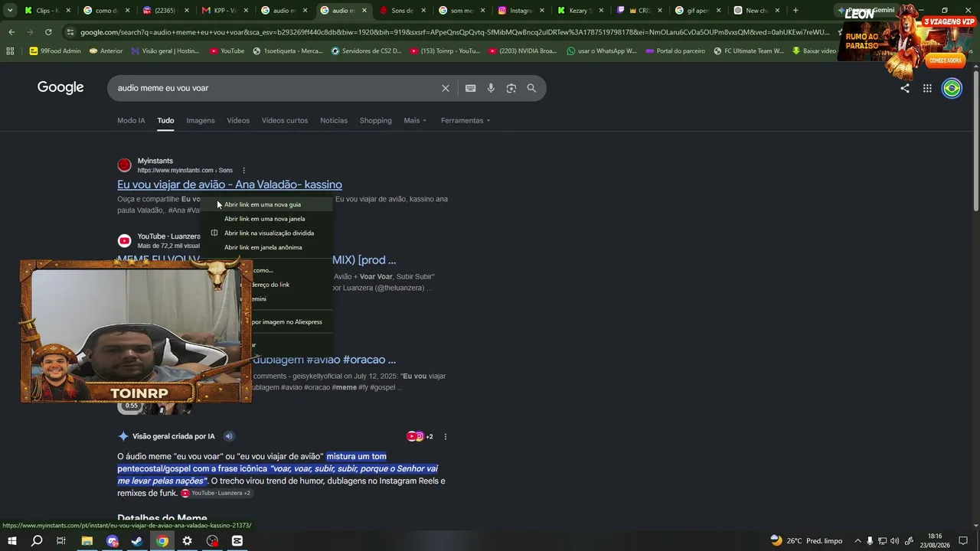
Task: Switch to Chrome on the taskbar
Action: click(162, 541)
